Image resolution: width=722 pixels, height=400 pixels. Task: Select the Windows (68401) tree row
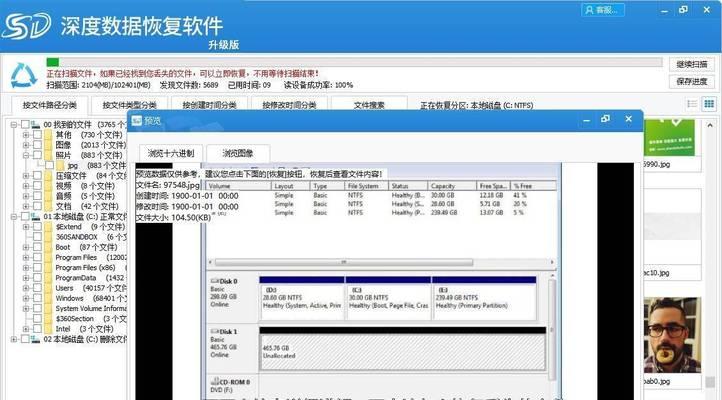pos(91,298)
